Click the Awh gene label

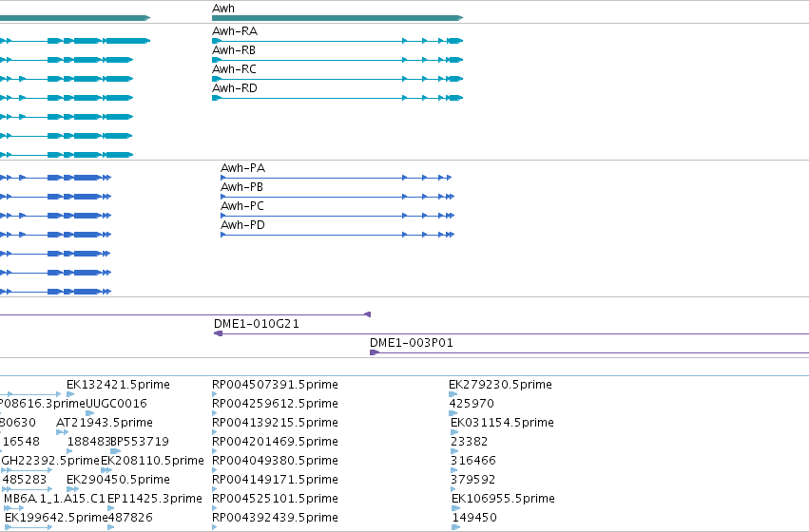[222, 9]
